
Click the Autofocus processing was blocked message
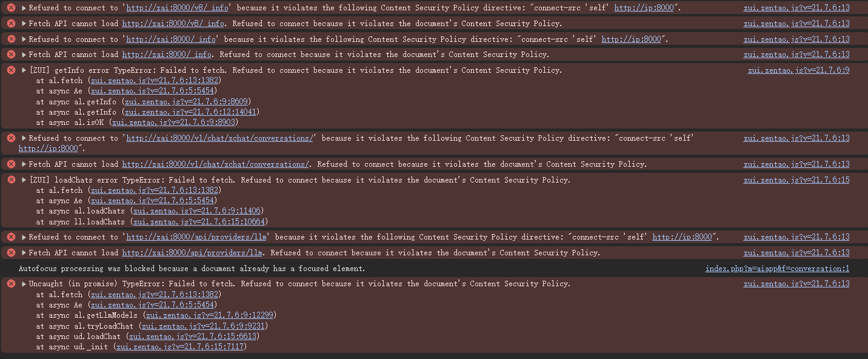tap(192, 269)
